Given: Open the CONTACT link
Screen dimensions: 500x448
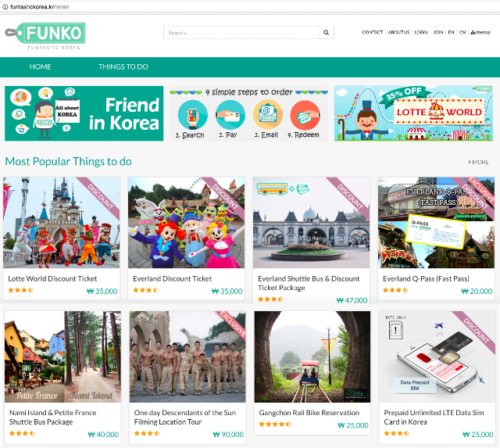Looking at the screenshot, I should point(373,32).
